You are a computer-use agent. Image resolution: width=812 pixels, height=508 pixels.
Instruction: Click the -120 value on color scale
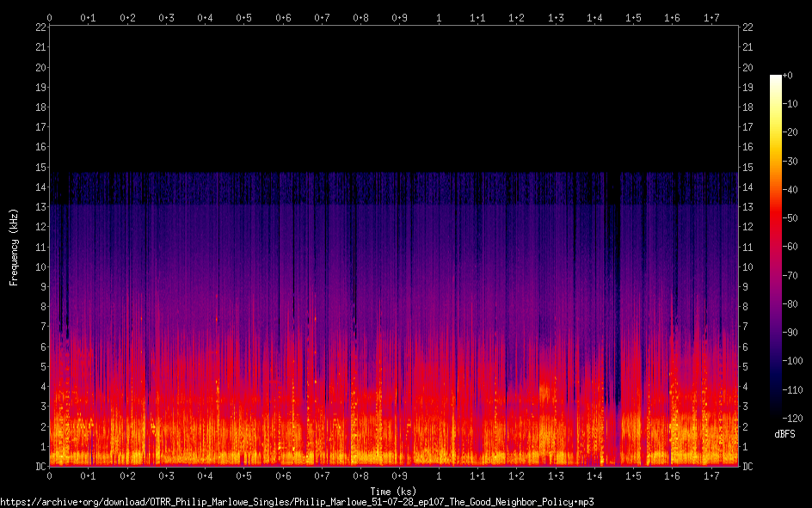tap(791, 419)
